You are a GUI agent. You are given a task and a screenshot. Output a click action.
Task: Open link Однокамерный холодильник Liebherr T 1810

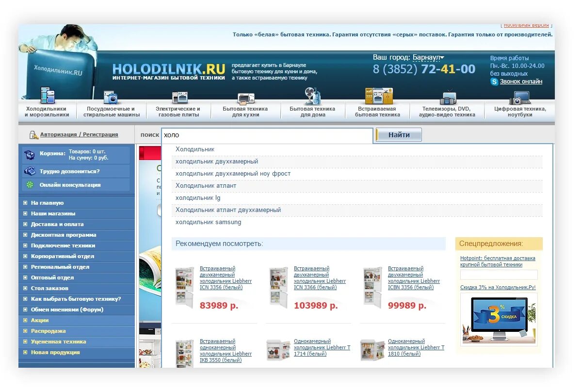(416, 347)
